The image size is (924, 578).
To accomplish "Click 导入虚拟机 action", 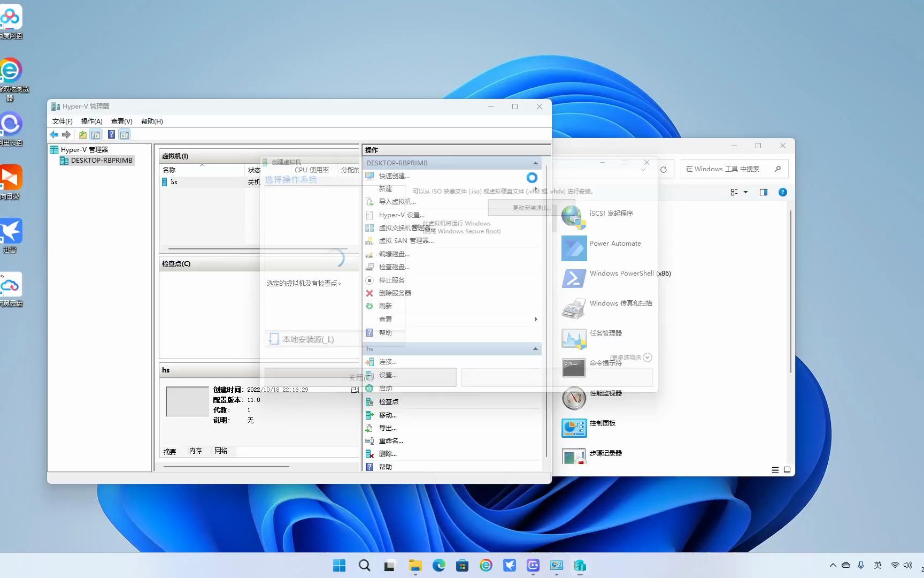I will point(397,202).
